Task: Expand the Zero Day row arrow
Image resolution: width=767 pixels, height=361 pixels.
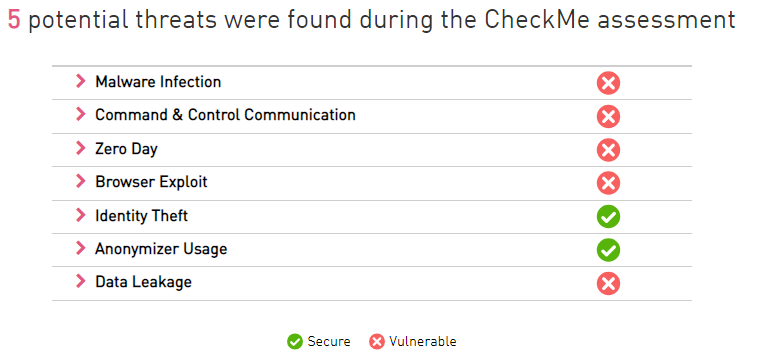Action: 81,148
